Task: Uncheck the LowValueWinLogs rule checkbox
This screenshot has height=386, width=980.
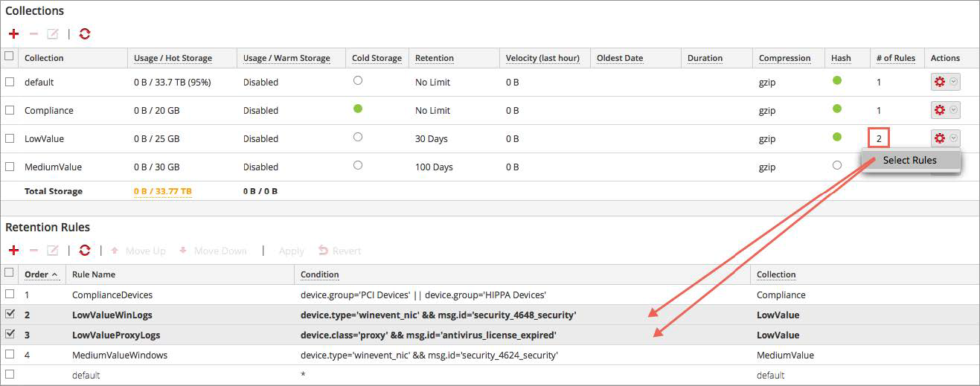Action: click(x=10, y=315)
